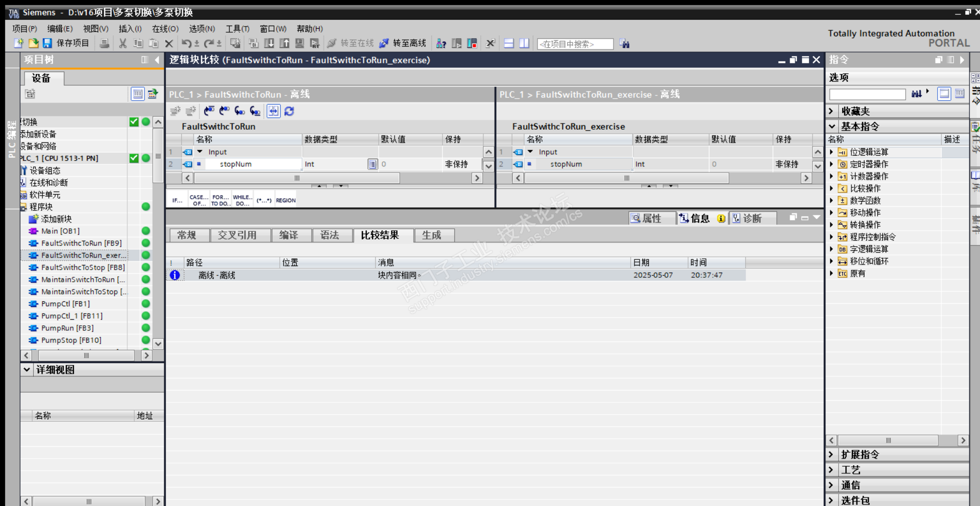Collapse the instructions pane with the right arrow
This screenshot has height=506, width=980.
pyautogui.click(x=962, y=60)
